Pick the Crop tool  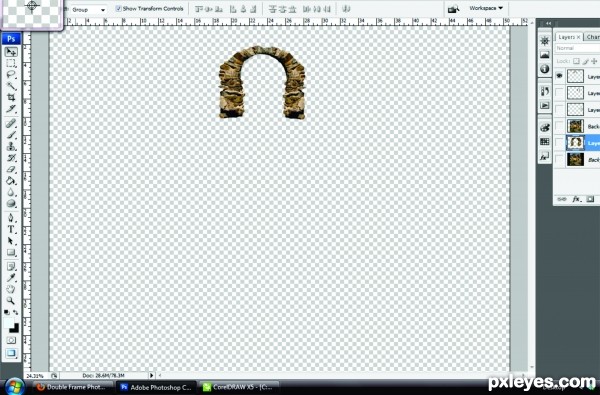point(11,97)
